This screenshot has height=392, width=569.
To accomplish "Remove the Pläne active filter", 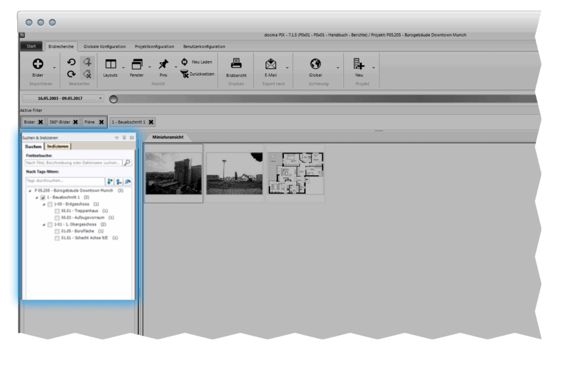I will click(x=101, y=122).
